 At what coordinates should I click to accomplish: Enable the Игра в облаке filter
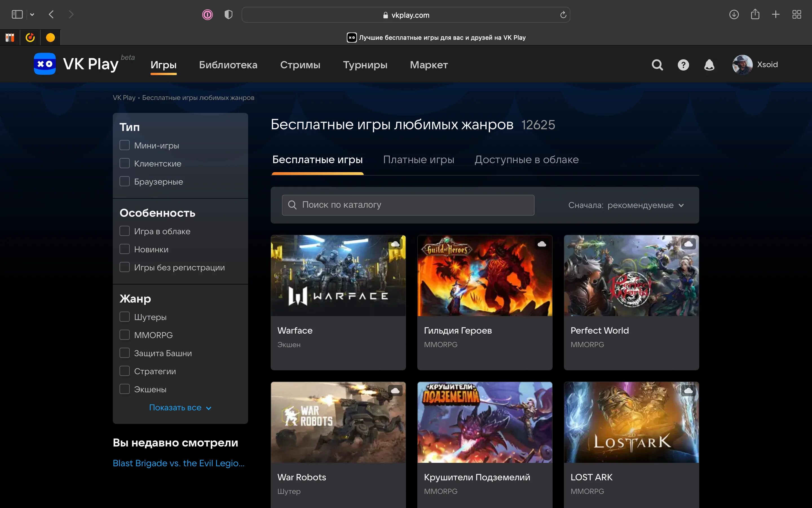point(125,231)
